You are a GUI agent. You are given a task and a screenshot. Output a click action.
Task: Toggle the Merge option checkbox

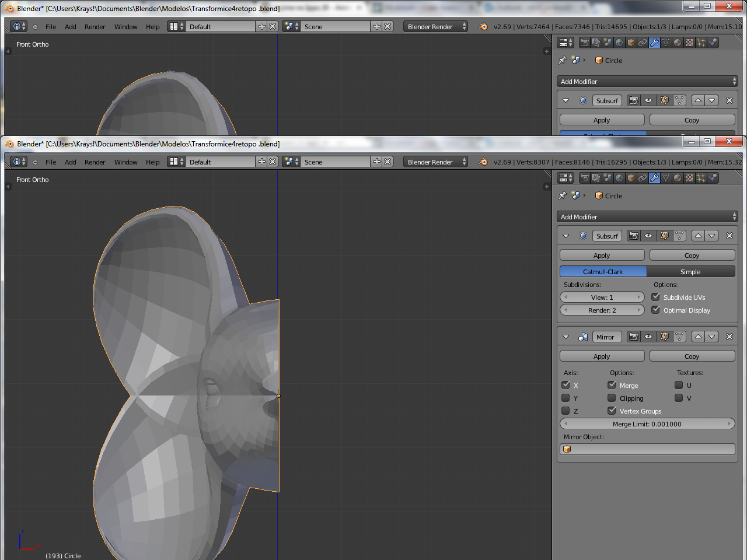pos(612,385)
